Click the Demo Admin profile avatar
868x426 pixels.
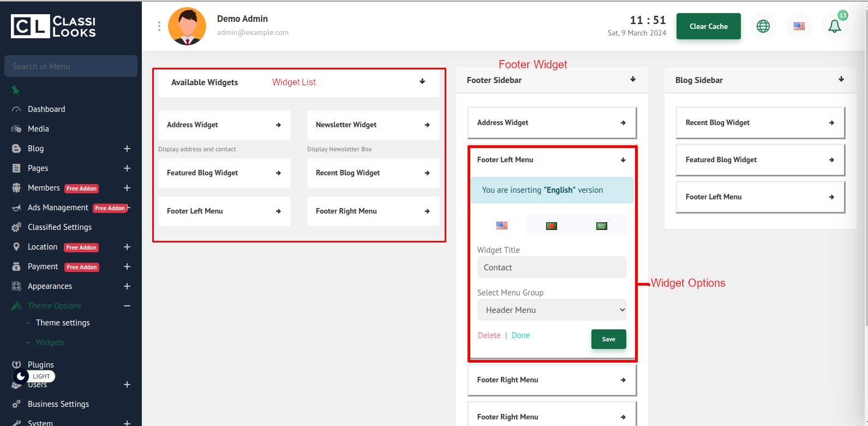187,26
